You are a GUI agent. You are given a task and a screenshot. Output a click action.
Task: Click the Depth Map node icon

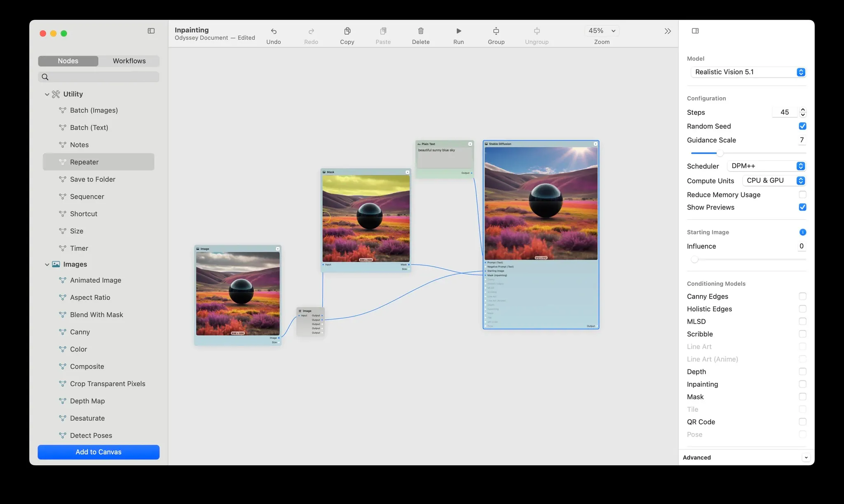[63, 401]
